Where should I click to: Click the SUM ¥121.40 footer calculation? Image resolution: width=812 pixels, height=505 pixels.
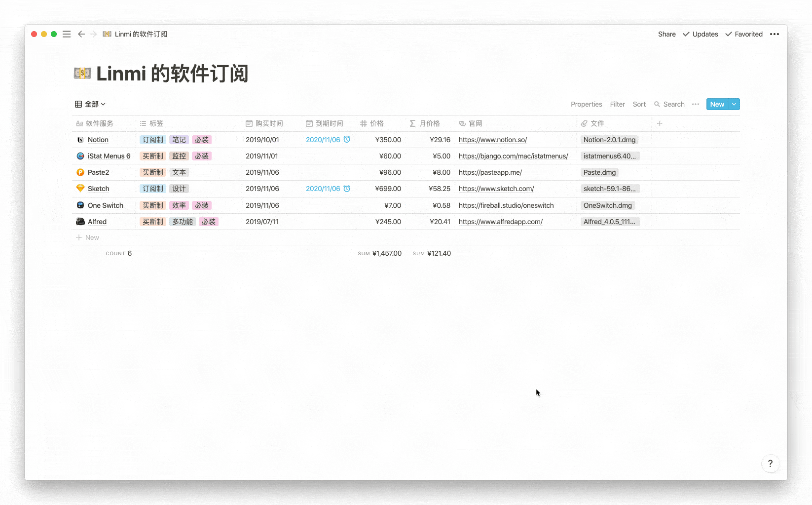(432, 253)
